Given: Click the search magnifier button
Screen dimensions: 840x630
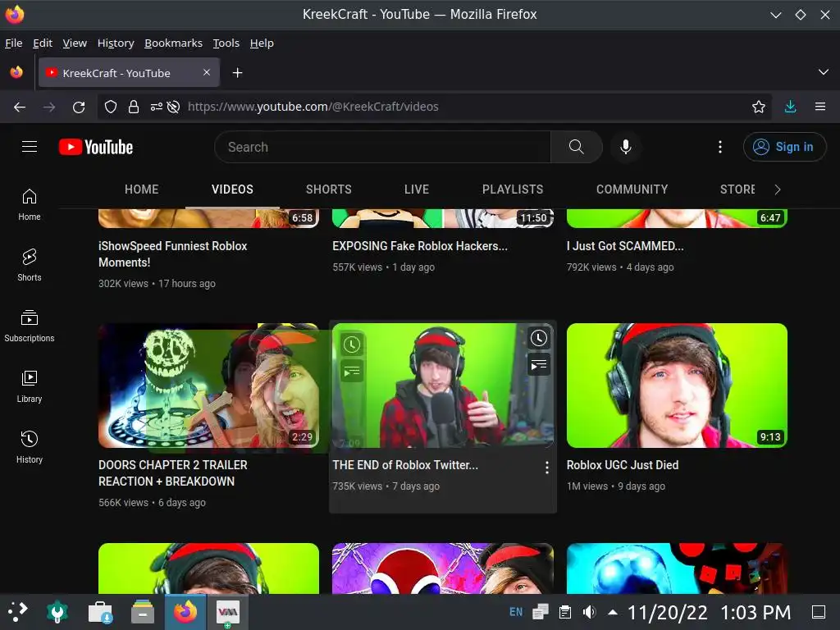Looking at the screenshot, I should 577,147.
